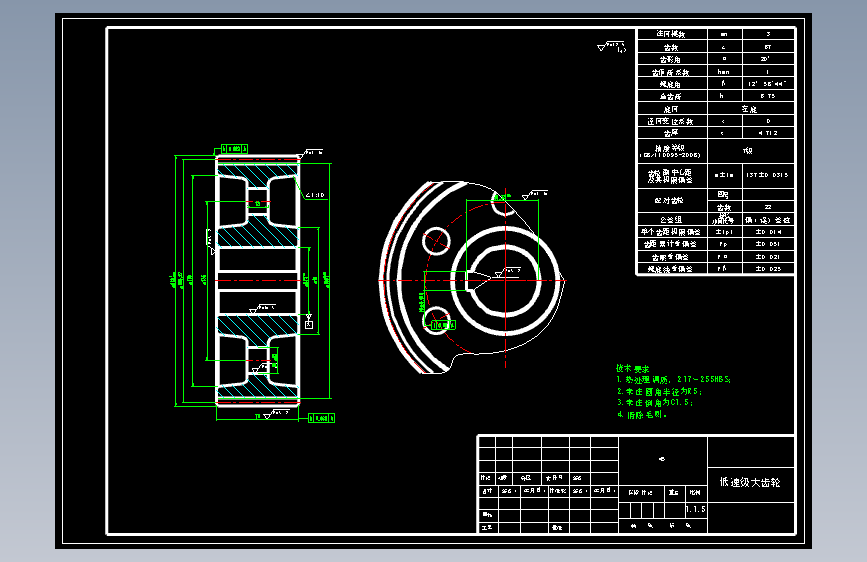Select the upper-left lightening hole circle in front view
The image size is (867, 562).
point(436,241)
